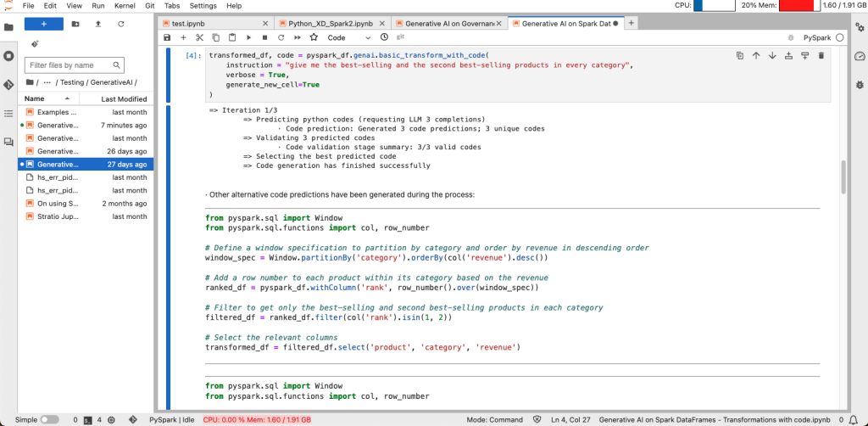
Task: Expand the collapsed folder path ellipsis
Action: pos(47,82)
